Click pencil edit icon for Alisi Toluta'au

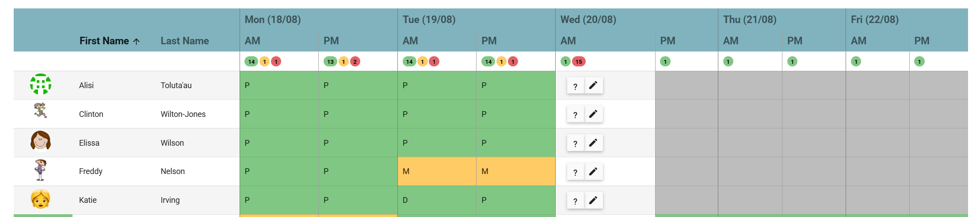593,85
